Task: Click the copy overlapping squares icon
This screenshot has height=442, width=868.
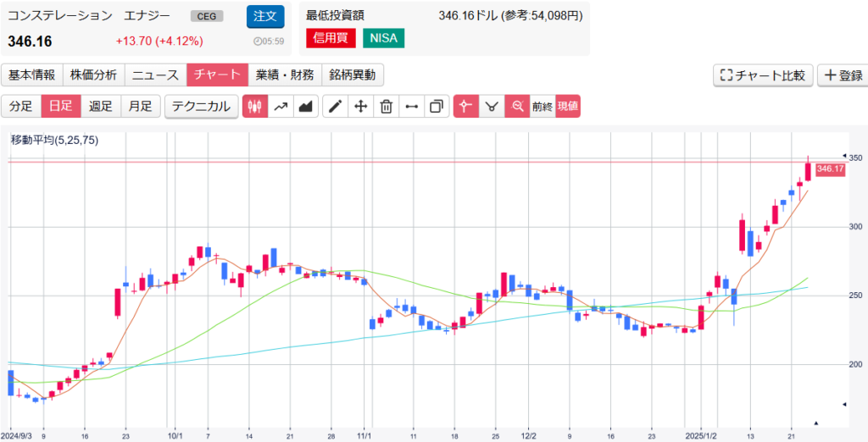Action: tap(437, 107)
